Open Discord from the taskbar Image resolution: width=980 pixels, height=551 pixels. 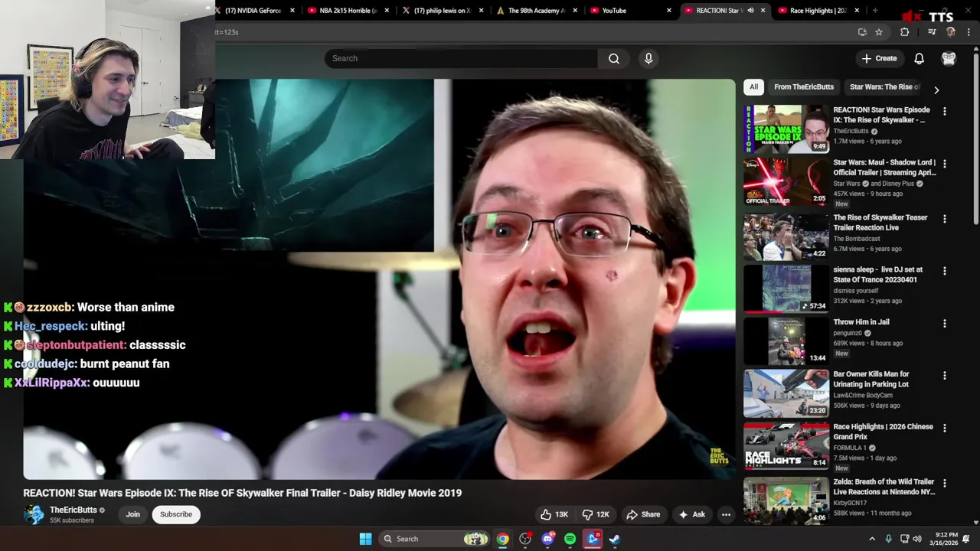tap(547, 539)
